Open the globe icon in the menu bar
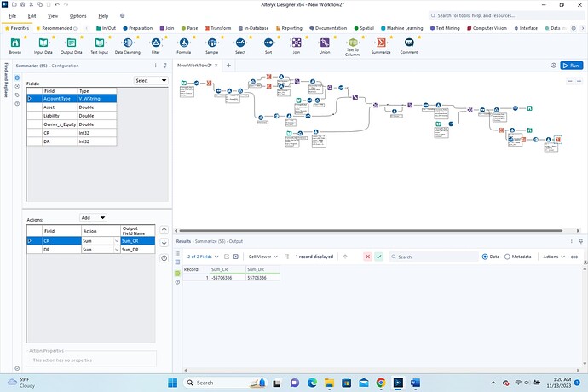The height and width of the screenshot is (392, 588). click(x=122, y=15)
